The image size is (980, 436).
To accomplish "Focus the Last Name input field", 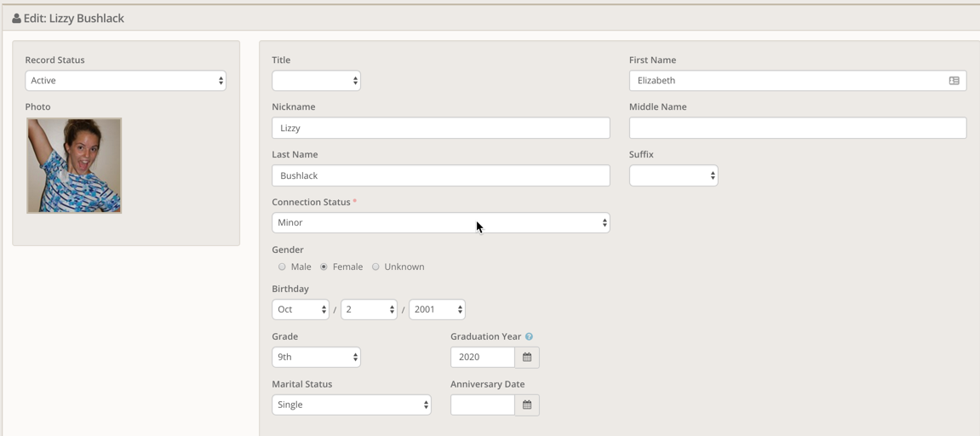I will 440,176.
